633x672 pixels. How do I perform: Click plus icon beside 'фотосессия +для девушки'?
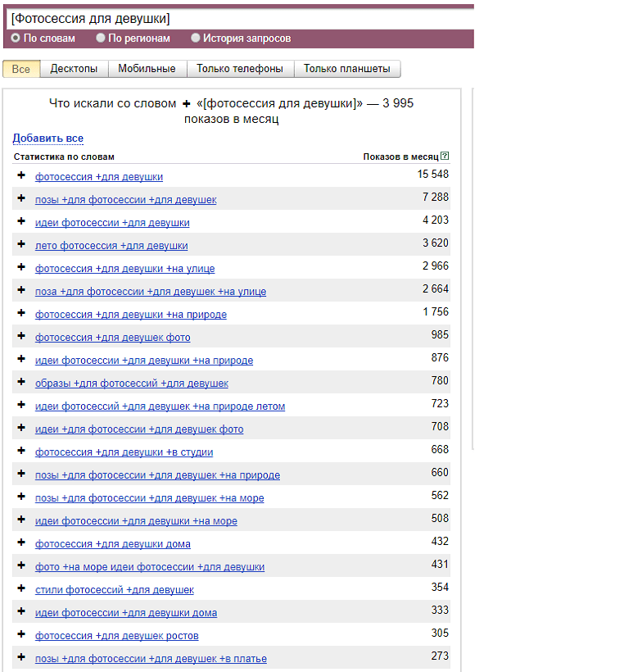pyautogui.click(x=21, y=175)
